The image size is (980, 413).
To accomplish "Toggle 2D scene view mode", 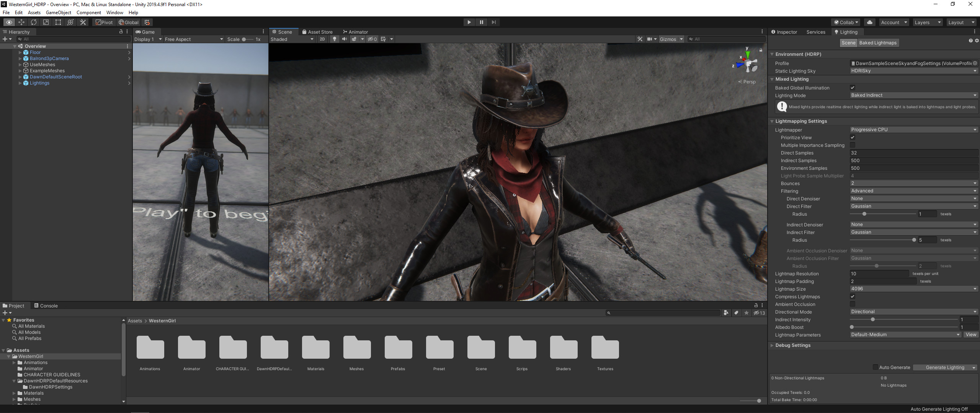I will (x=322, y=39).
